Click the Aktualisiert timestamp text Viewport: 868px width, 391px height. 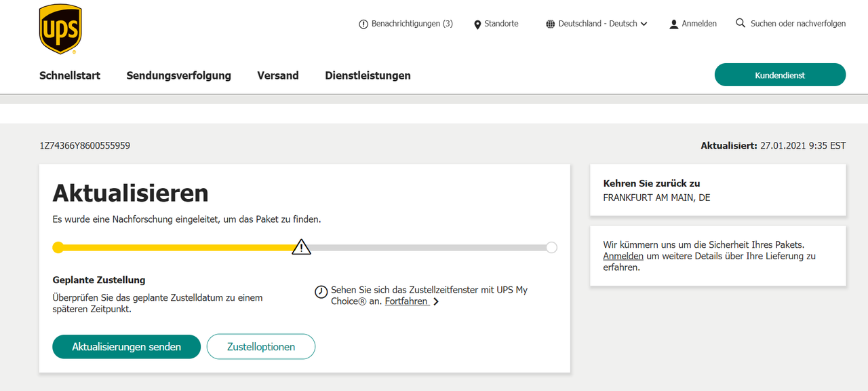773,146
